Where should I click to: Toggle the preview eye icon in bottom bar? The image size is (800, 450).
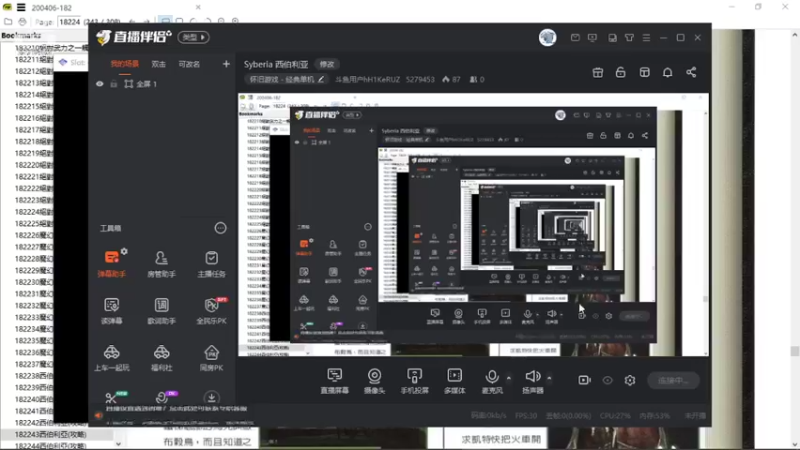pos(607,380)
